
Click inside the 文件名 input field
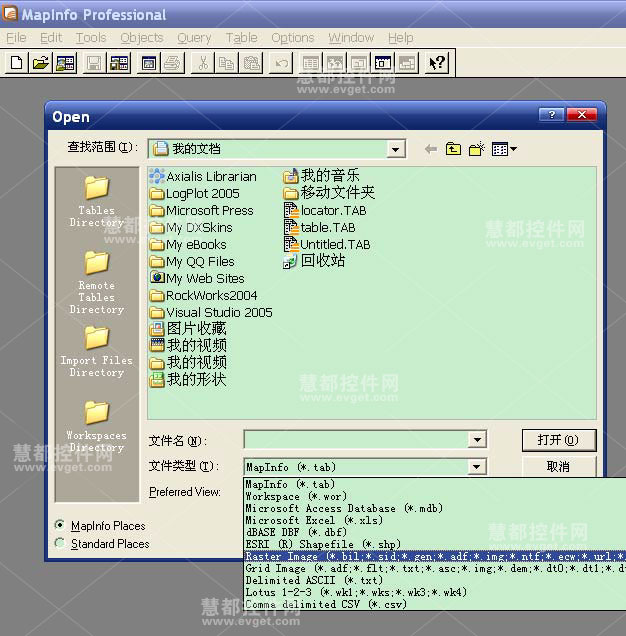(x=356, y=439)
